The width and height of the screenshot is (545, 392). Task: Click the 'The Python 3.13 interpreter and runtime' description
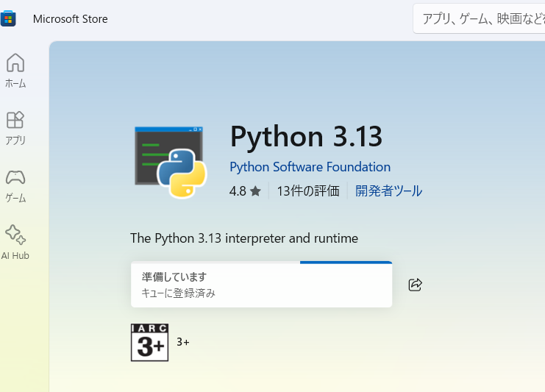click(x=244, y=238)
